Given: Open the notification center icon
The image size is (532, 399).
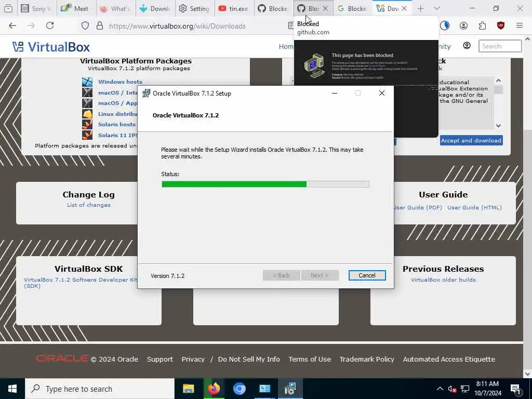Looking at the screenshot, I should pos(515,389).
